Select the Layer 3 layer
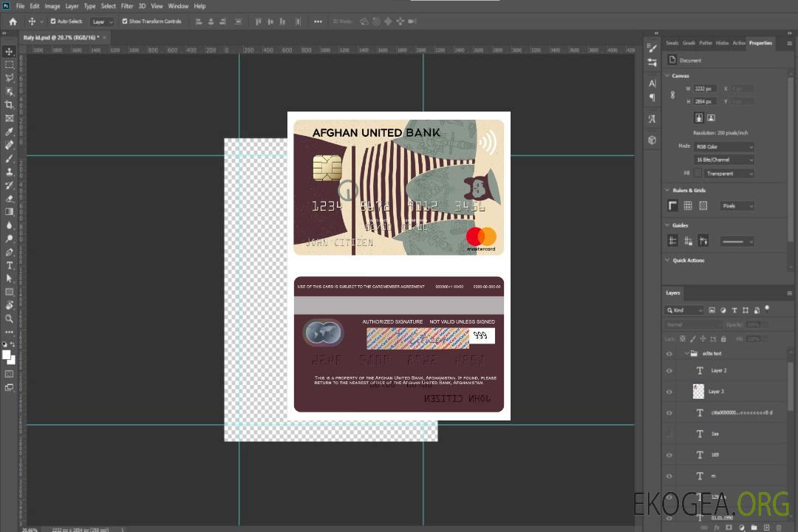The width and height of the screenshot is (798, 532). coord(717,392)
